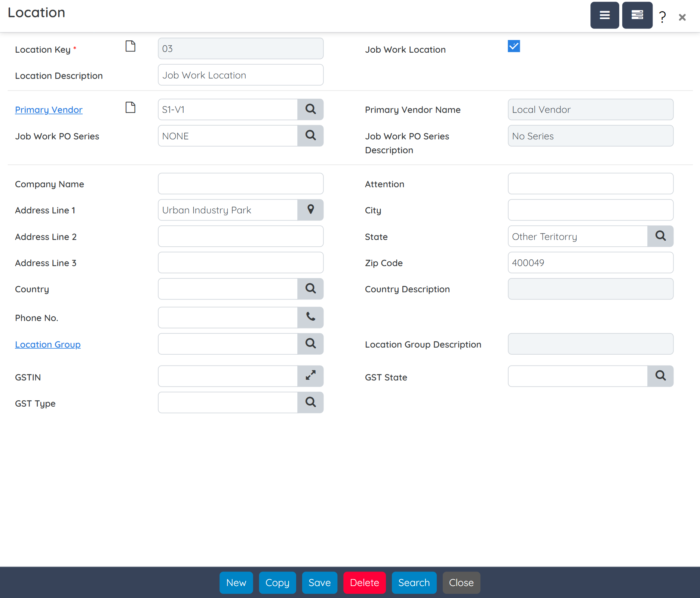Click inside the Company Name field
The width and height of the screenshot is (700, 598).
(240, 184)
